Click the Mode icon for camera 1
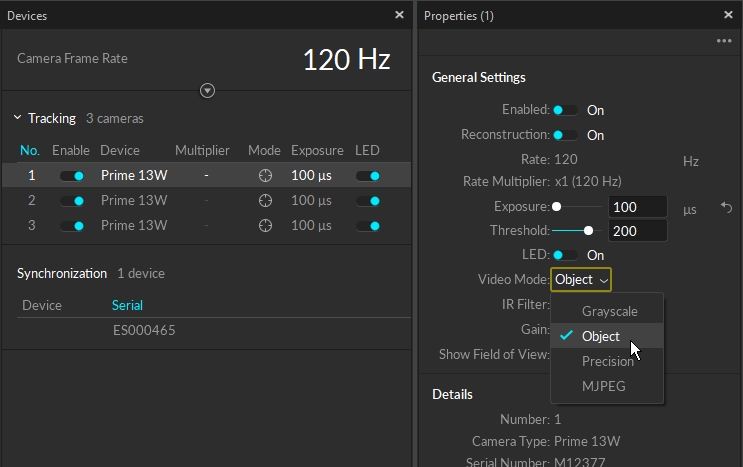 (265, 176)
